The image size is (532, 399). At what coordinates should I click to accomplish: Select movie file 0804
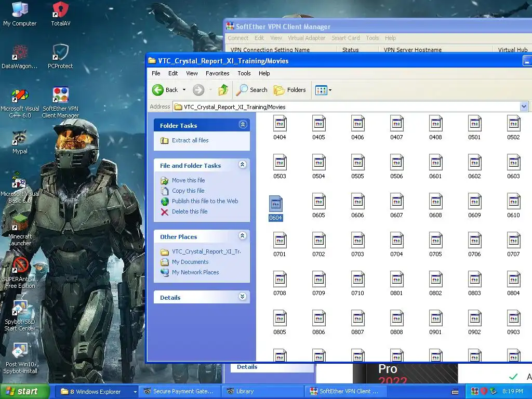point(513,283)
